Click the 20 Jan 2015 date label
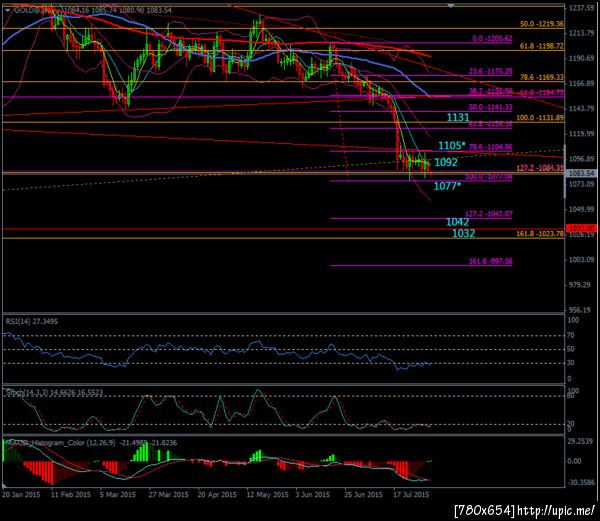 click(21, 494)
